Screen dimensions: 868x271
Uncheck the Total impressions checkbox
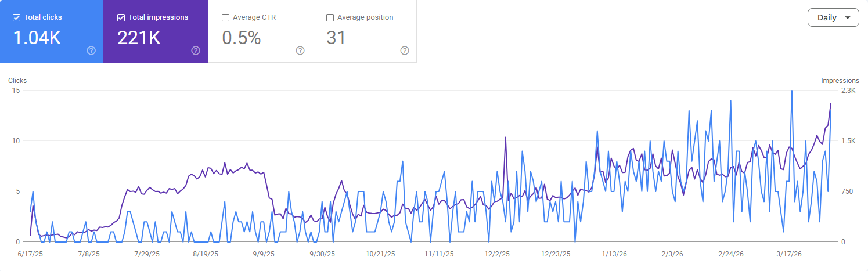click(121, 17)
